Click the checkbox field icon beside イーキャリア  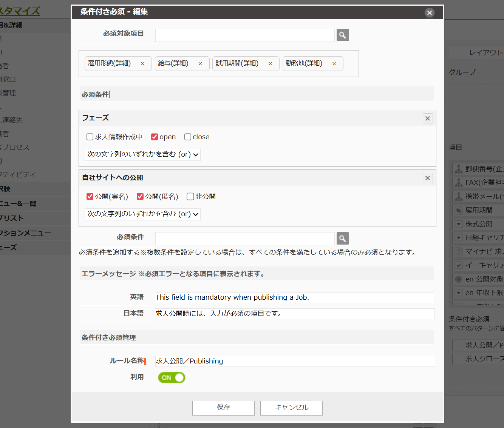click(458, 265)
